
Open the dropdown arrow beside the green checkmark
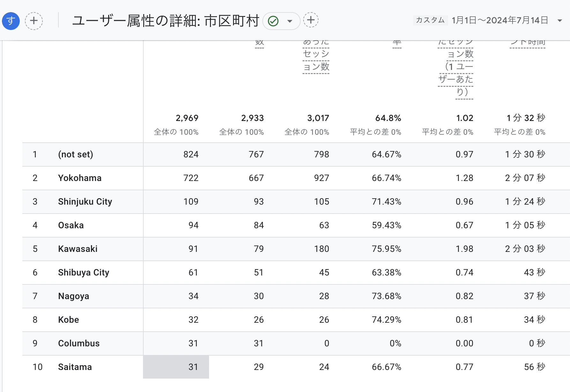click(290, 21)
